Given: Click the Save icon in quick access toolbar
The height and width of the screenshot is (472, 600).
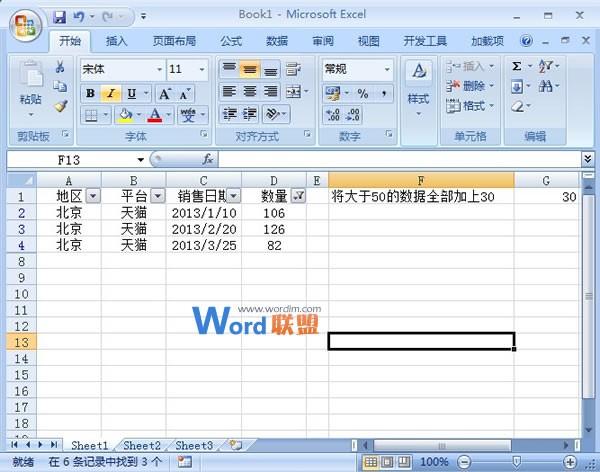Looking at the screenshot, I should (x=59, y=17).
